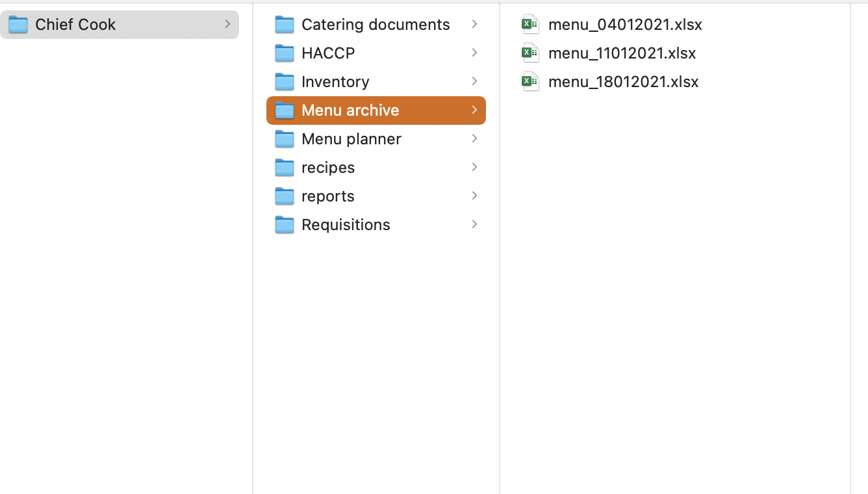868x494 pixels.
Task: Click the Excel icon of menu_11012021.xlsx
Action: (x=531, y=53)
